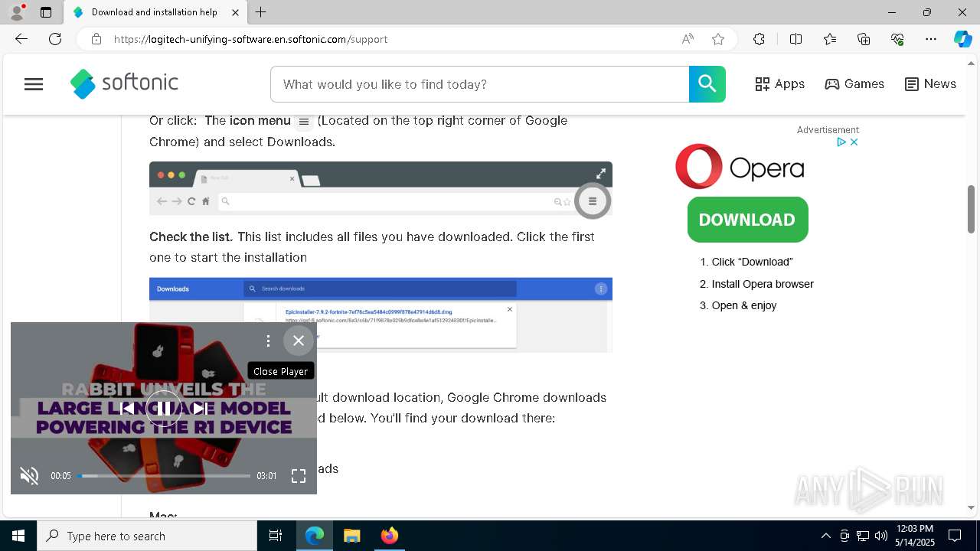Seek in the video progress bar

(x=164, y=476)
